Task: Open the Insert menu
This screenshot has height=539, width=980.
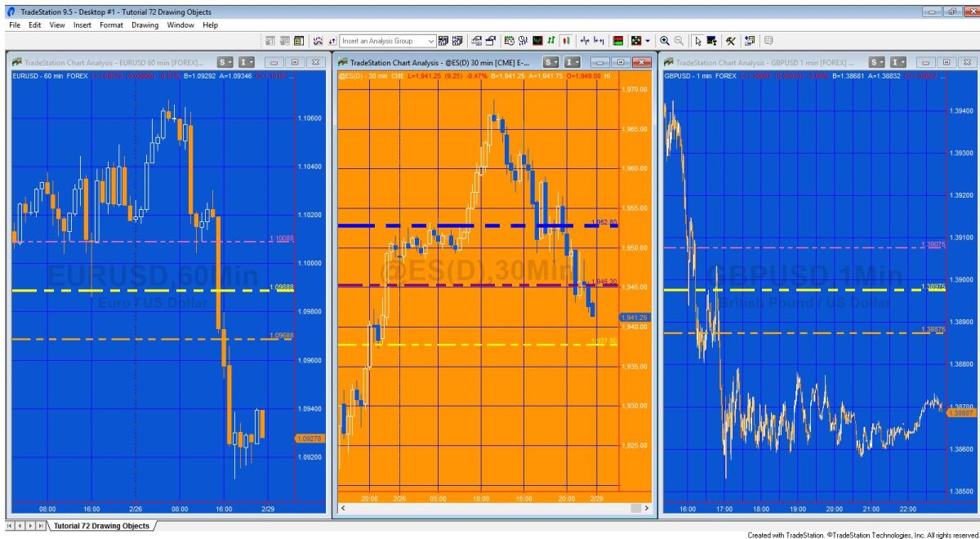Action: click(82, 25)
